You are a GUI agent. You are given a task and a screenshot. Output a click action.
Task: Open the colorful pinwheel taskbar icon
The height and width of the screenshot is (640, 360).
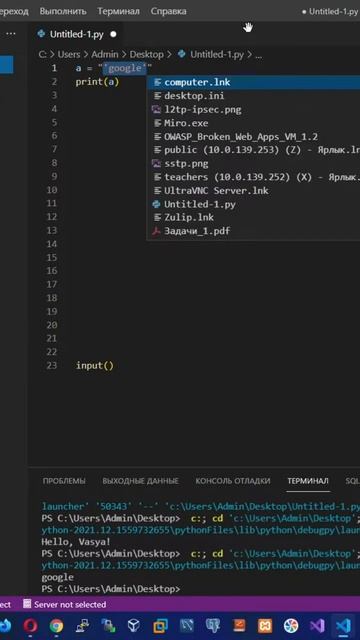[x=291, y=625]
